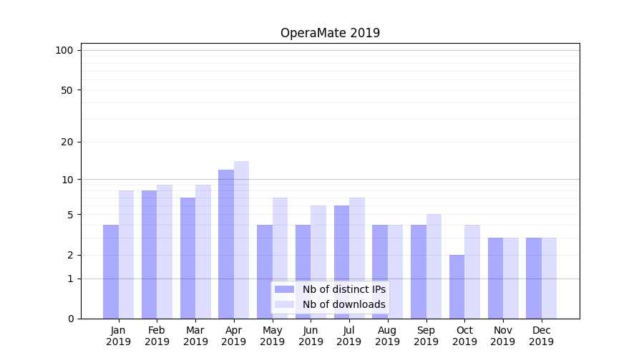
Task: Click the Dec 2019 x-axis label
Action: pyautogui.click(x=541, y=336)
